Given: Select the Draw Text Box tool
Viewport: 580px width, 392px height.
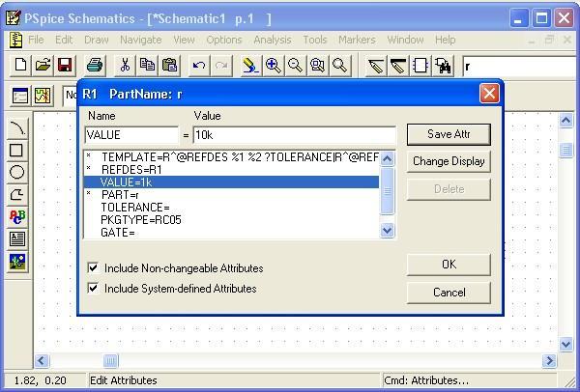Looking at the screenshot, I should point(17,239).
